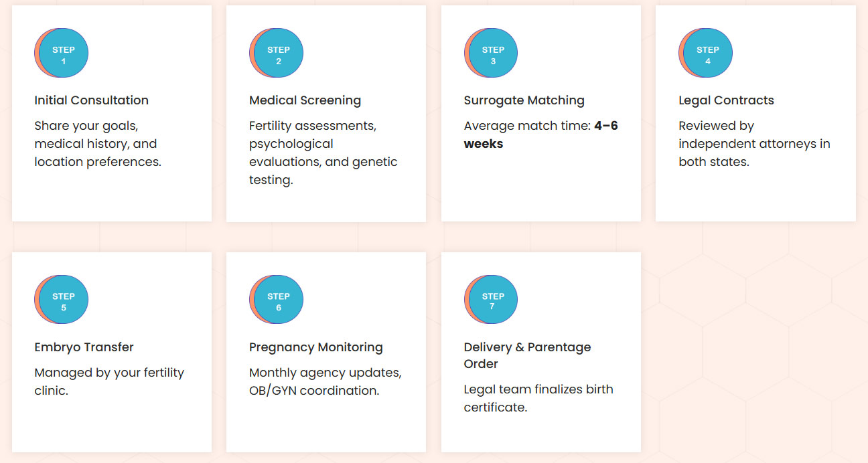The width and height of the screenshot is (868, 463).
Task: Click the Step 1 circle badge
Action: 62,53
